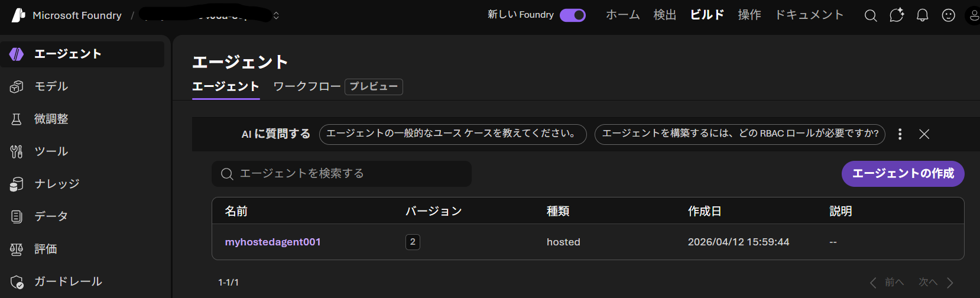Open the データ sidebar icon
980x298 pixels.
point(17,217)
